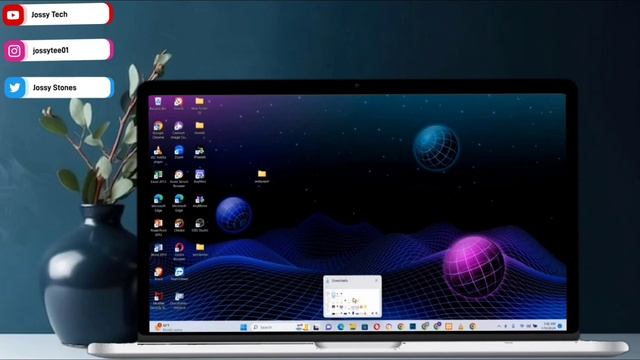Select the Word 2013 desktop shortcut

(158, 250)
